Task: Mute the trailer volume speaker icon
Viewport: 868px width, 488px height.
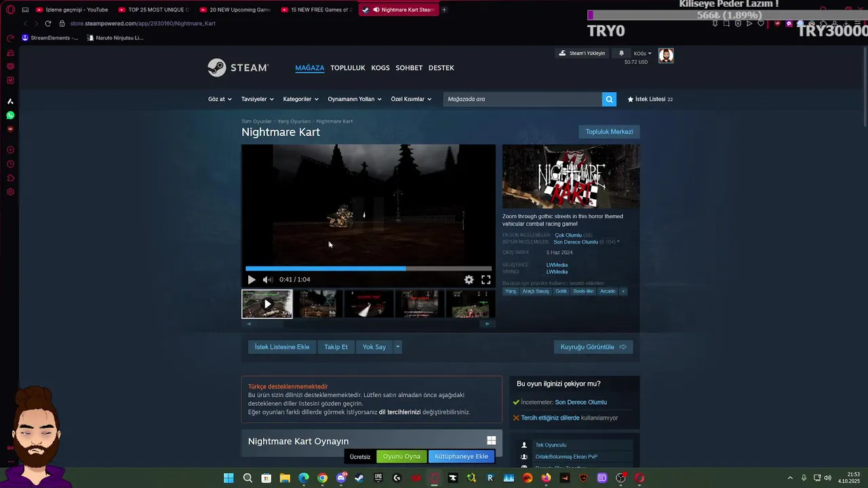Action: click(x=268, y=279)
